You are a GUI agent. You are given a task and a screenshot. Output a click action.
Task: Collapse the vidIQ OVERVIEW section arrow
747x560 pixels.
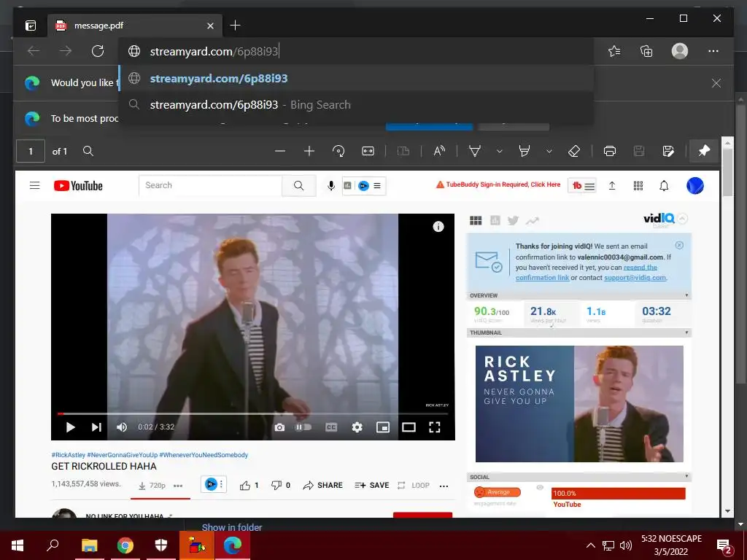pyautogui.click(x=686, y=295)
